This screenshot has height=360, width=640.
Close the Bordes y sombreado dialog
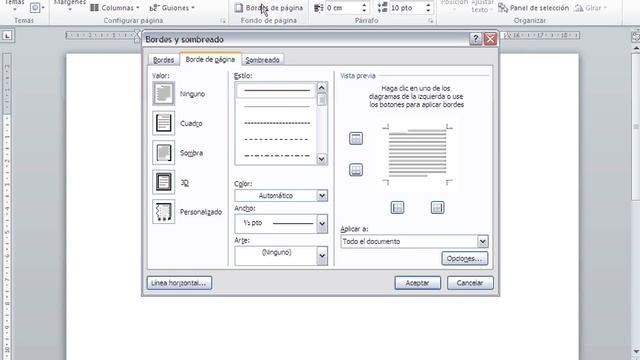(490, 39)
